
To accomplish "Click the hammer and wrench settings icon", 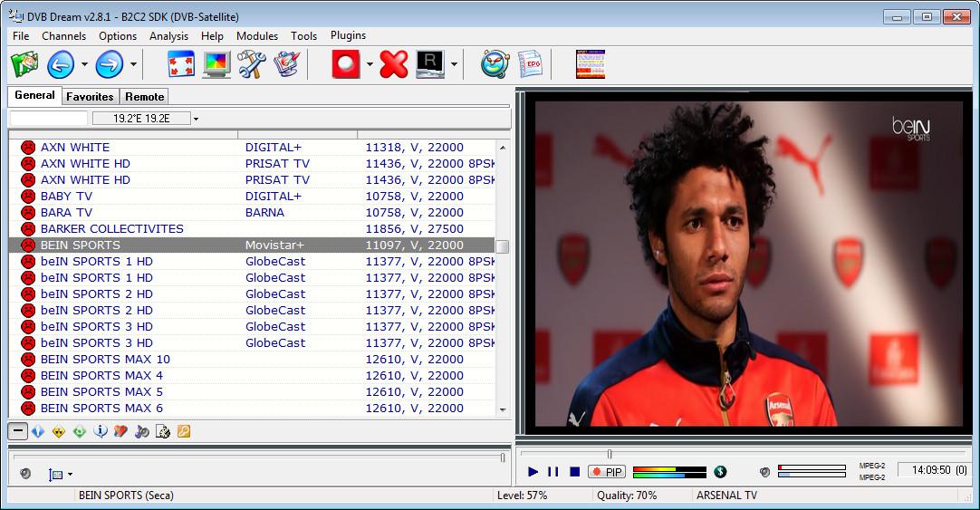I will point(251,64).
